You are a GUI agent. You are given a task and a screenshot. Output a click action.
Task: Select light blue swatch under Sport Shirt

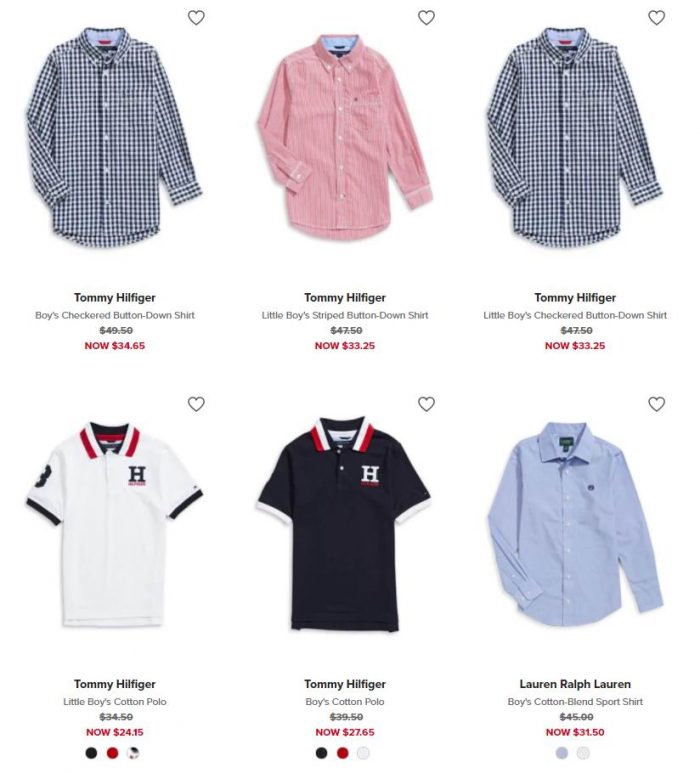click(562, 753)
